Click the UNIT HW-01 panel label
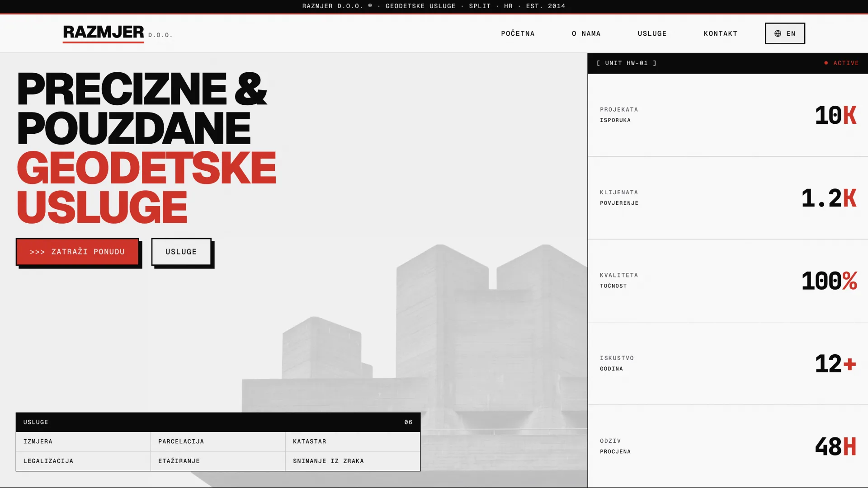The width and height of the screenshot is (868, 488). 627,63
